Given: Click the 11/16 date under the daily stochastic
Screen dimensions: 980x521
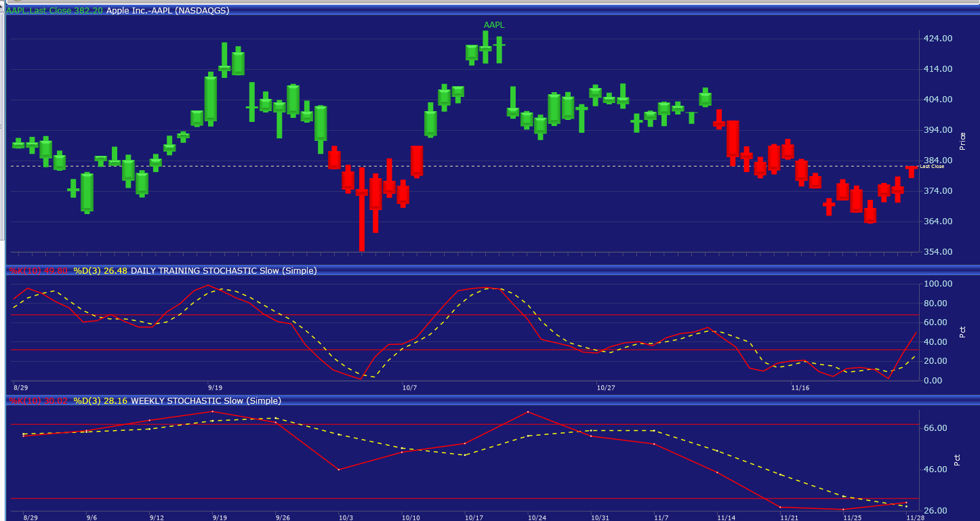Looking at the screenshot, I should coord(800,388).
